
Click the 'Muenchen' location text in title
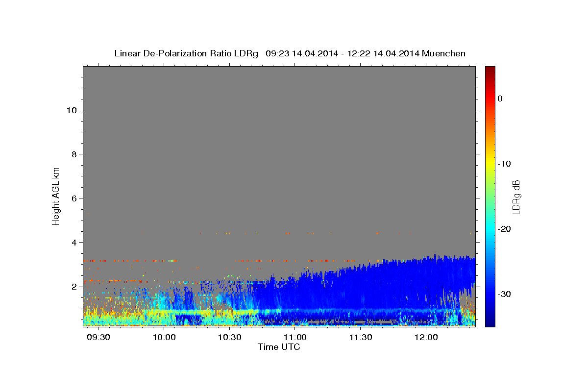pos(444,53)
